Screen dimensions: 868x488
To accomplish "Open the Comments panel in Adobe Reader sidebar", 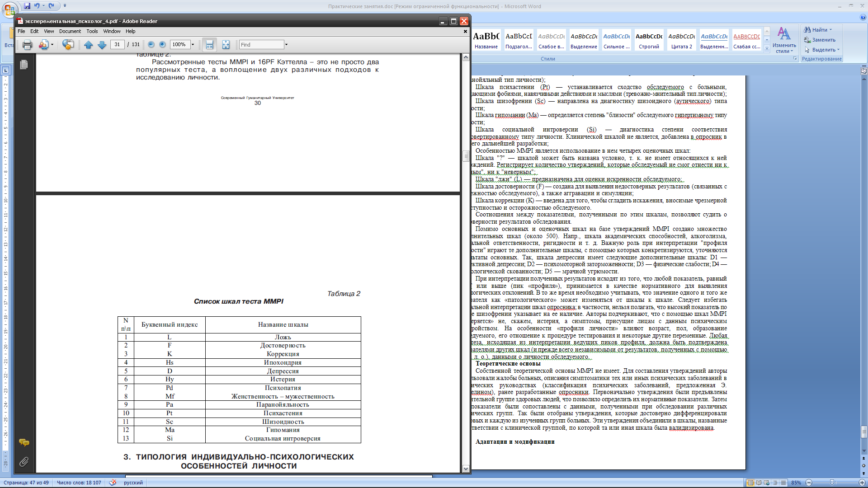I will point(24,442).
